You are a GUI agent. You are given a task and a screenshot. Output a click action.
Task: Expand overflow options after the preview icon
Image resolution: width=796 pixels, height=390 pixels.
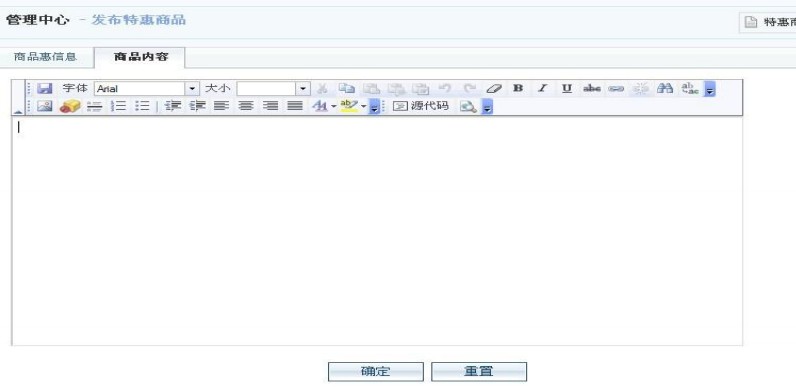(487, 107)
